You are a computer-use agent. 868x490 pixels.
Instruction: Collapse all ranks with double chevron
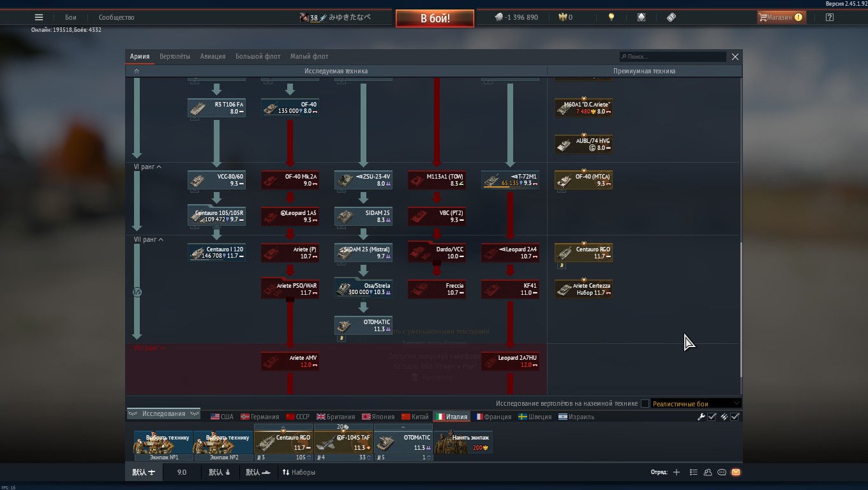[x=137, y=71]
